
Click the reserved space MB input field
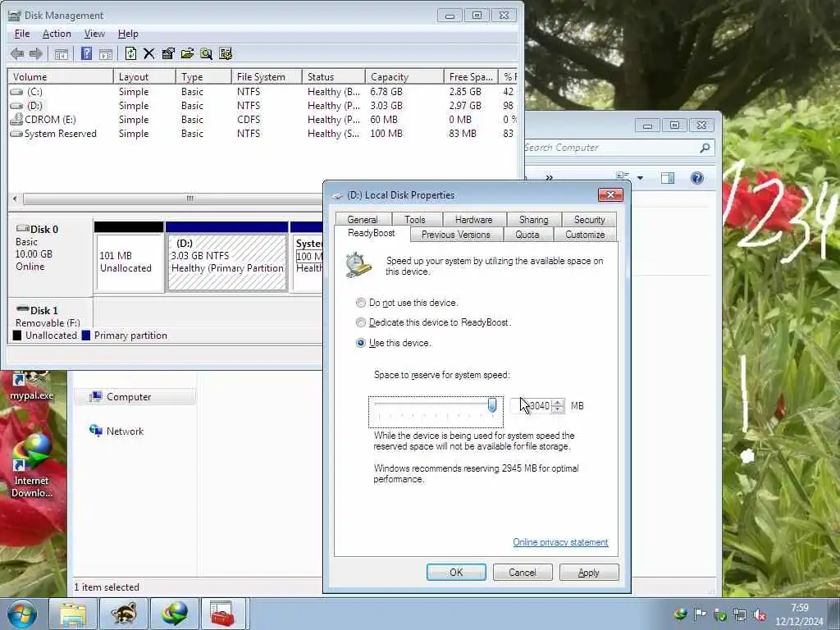click(532, 406)
